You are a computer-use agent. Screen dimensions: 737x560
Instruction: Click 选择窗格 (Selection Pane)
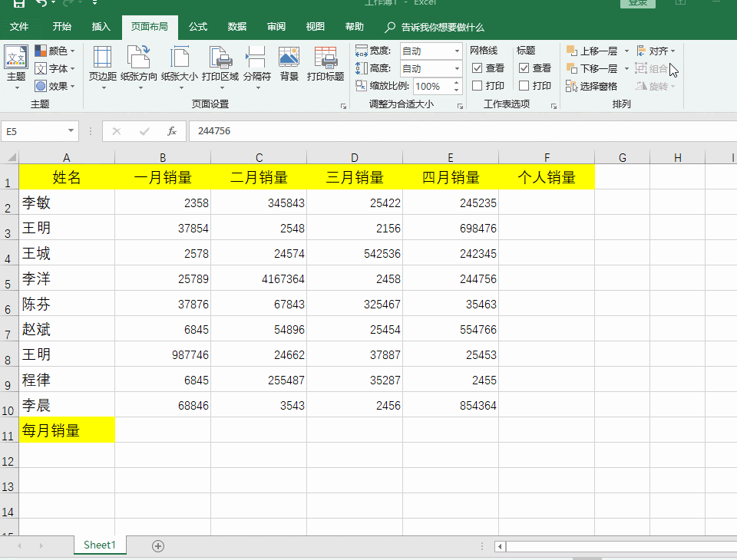click(x=591, y=85)
